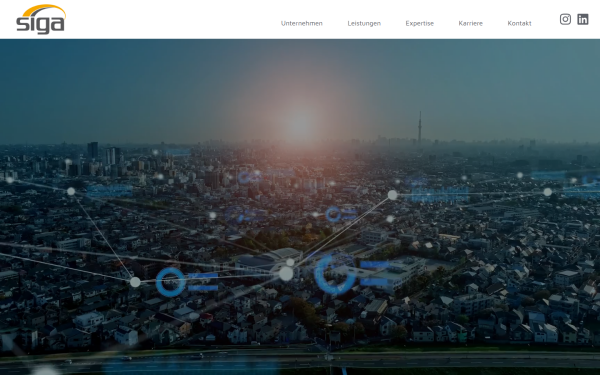Open the Instagram profile icon
The width and height of the screenshot is (600, 375).
[565, 19]
